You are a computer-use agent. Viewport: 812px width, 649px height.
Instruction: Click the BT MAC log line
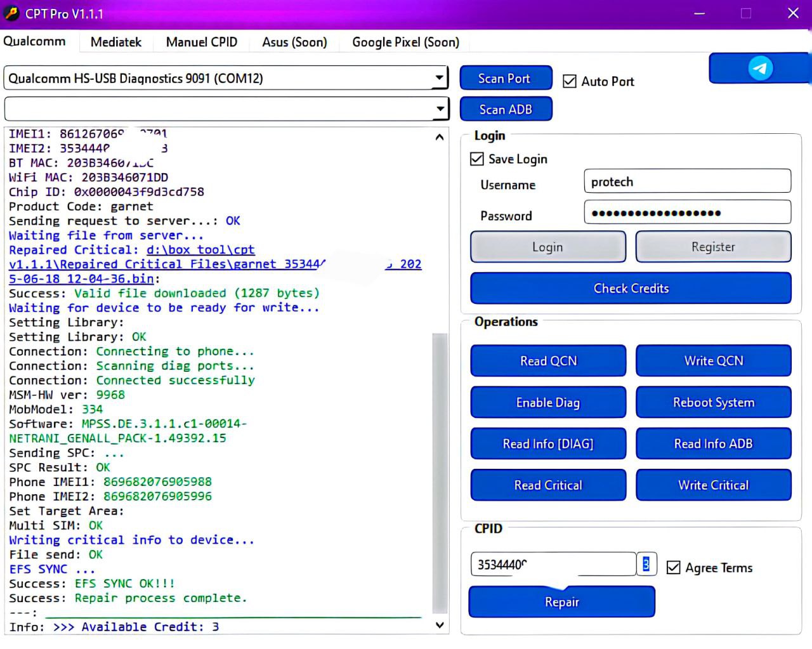[81, 163]
